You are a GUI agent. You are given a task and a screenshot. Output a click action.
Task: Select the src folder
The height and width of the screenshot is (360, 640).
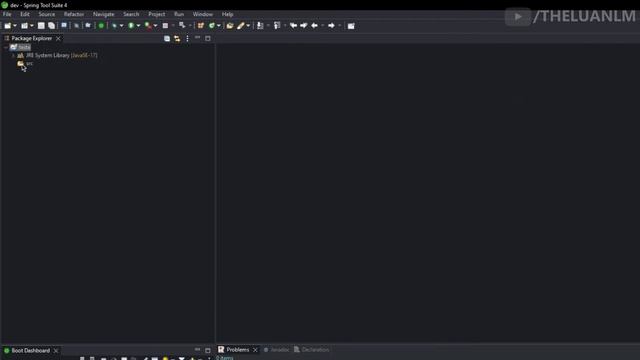[25, 64]
